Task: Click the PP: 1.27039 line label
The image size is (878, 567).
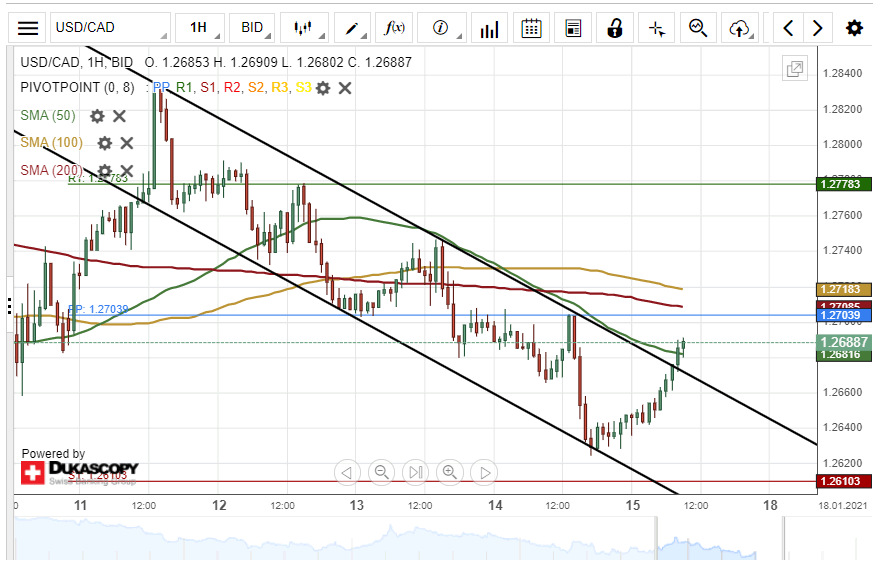Action: [98, 309]
